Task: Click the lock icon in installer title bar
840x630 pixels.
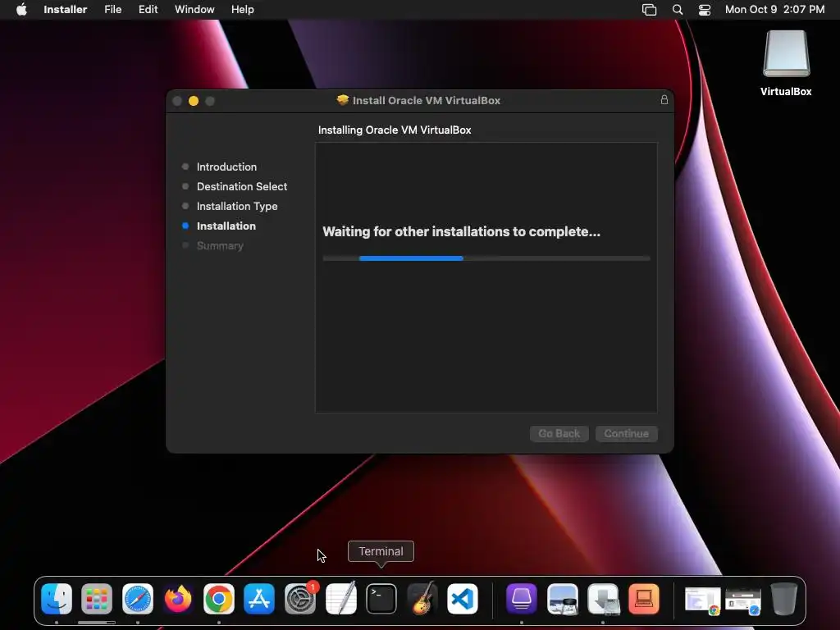Action: pos(664,99)
